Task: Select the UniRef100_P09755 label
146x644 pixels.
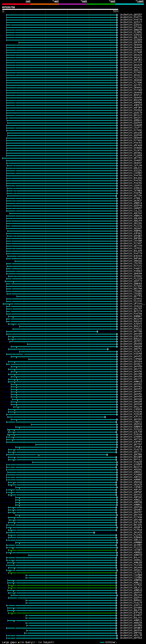Action: [x=131, y=354]
